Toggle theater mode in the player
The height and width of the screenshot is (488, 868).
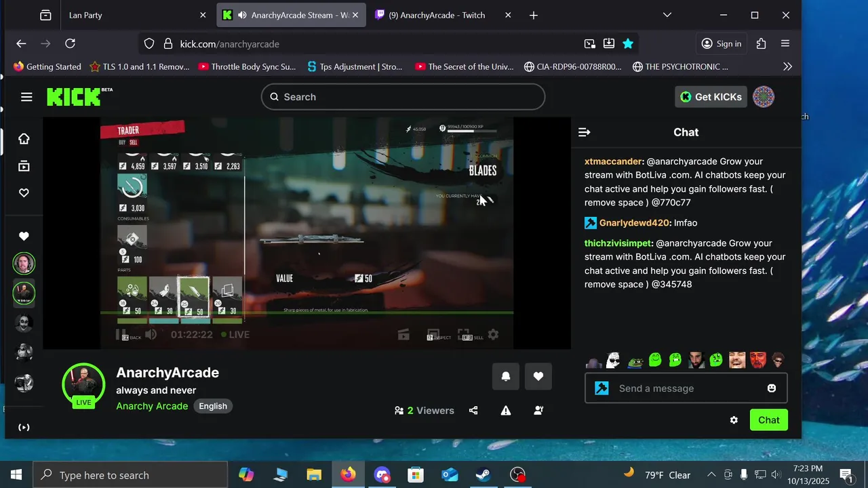(433, 334)
